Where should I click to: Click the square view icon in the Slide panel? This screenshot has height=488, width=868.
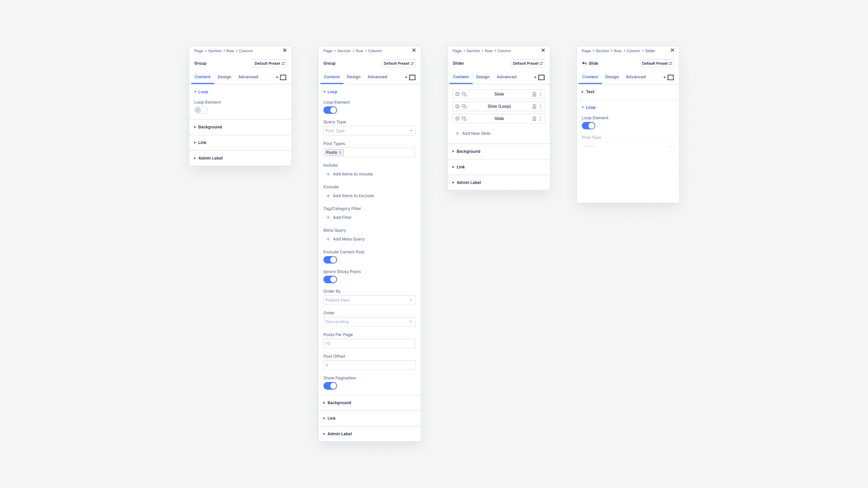(x=670, y=78)
